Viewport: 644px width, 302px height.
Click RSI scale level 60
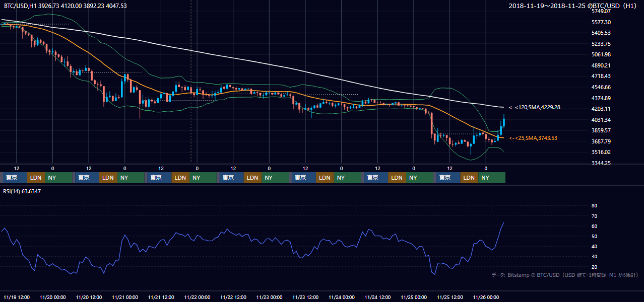(x=594, y=226)
